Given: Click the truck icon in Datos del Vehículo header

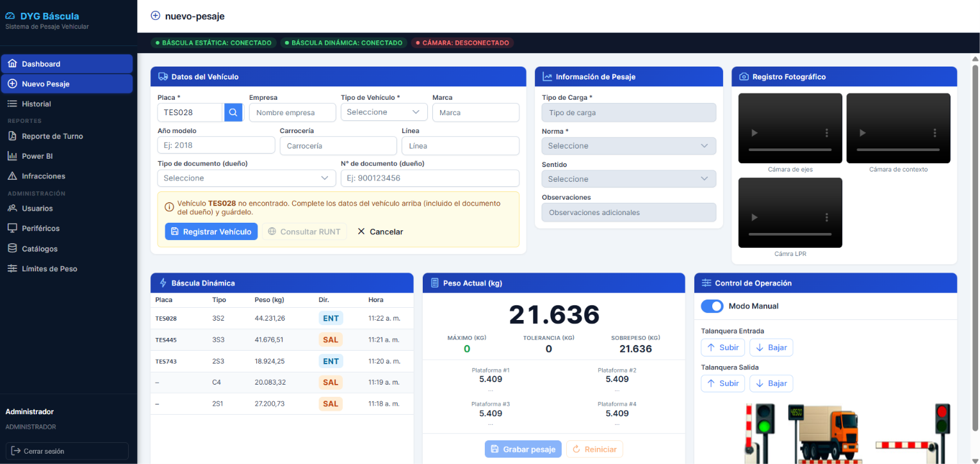Looking at the screenshot, I should point(163,77).
